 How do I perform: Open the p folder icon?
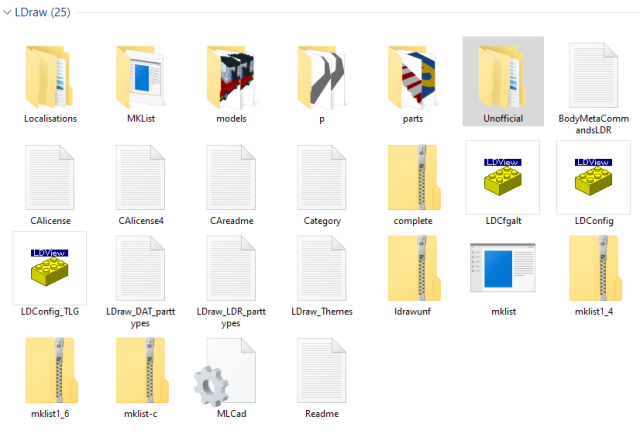tap(322, 77)
